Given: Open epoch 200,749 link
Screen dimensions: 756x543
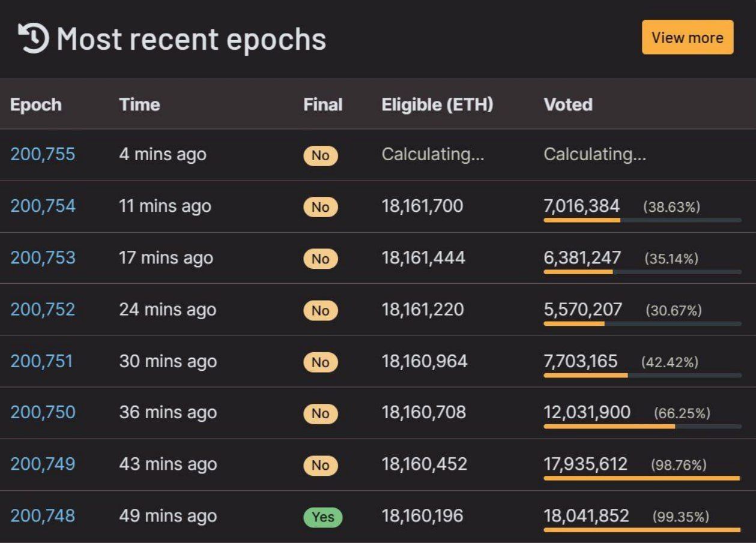Looking at the screenshot, I should pos(43,464).
